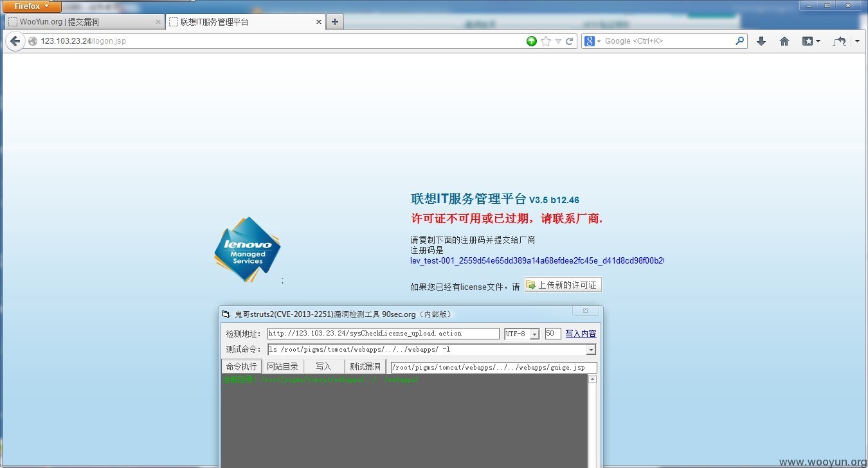Click the 联想IT服务管理平台 V3.5 heading
868x468 pixels.
[495, 199]
